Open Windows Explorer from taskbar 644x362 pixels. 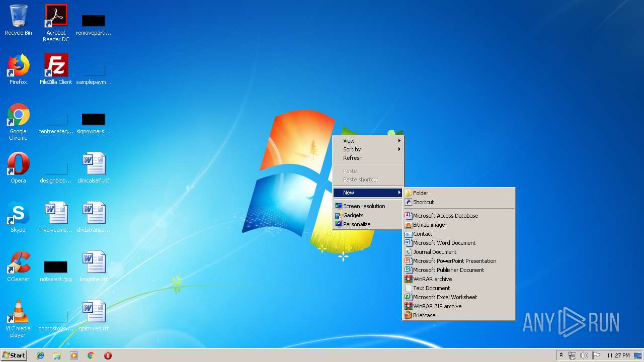(x=57, y=355)
